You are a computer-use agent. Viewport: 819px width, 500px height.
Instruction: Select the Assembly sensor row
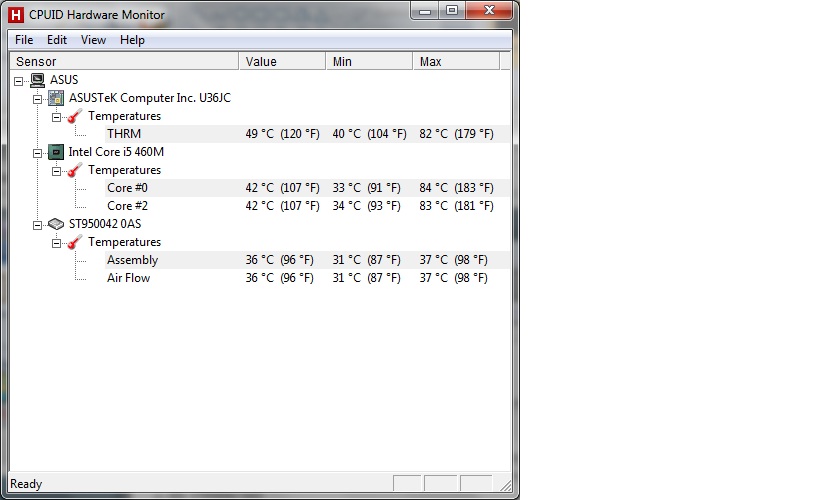[x=307, y=260]
